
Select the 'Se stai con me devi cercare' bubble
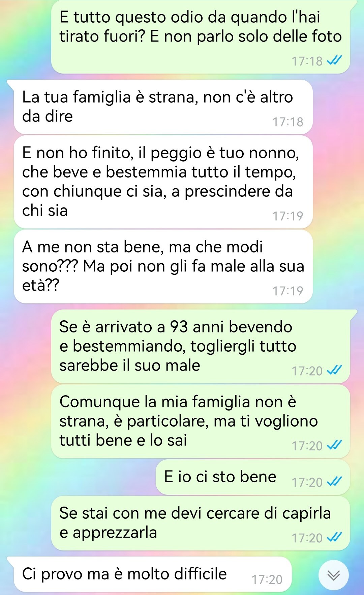pos(201,523)
